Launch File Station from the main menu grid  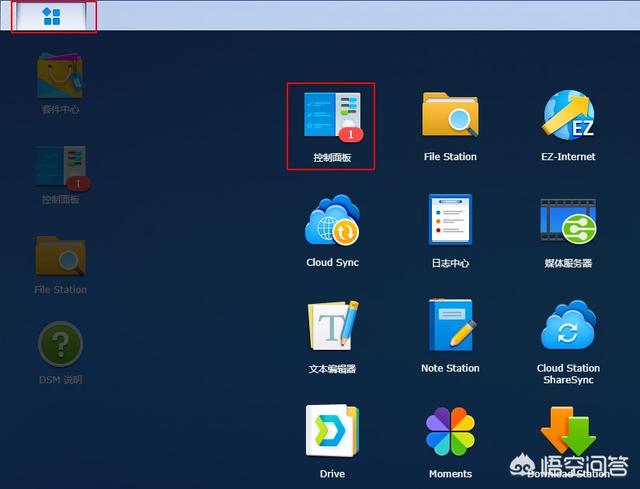click(x=450, y=116)
